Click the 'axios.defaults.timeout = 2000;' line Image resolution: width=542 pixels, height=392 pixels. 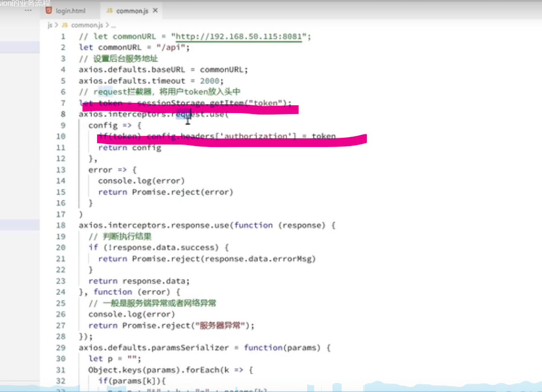click(151, 81)
